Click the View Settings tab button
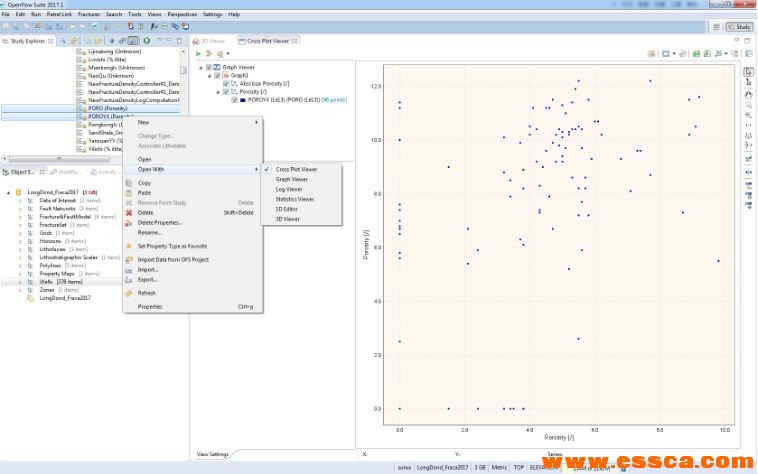The image size is (758, 474). click(212, 454)
